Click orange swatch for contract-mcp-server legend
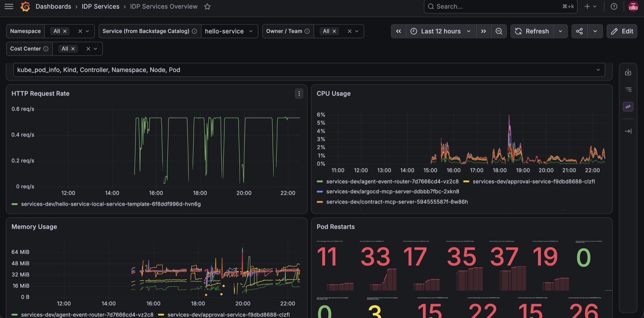Viewport: 644px width, 318px height. (320, 202)
